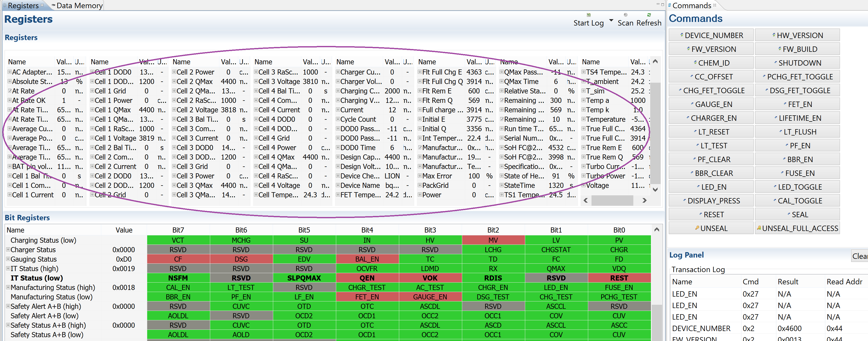The height and width of the screenshot is (341, 868).
Task: Clear the Log Panel
Action: [x=860, y=256]
